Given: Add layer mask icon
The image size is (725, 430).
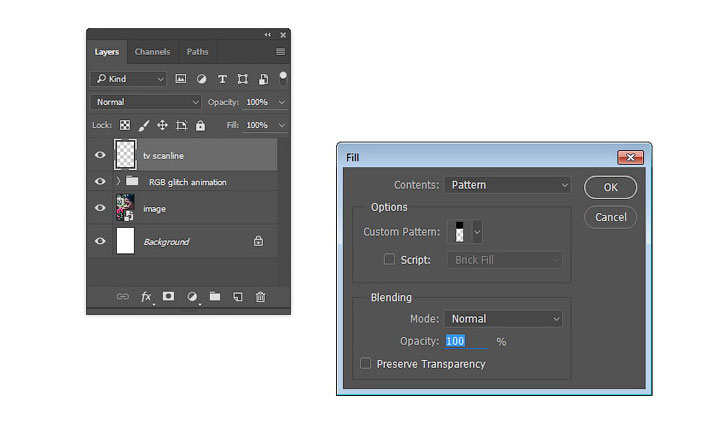Looking at the screenshot, I should pos(168,296).
